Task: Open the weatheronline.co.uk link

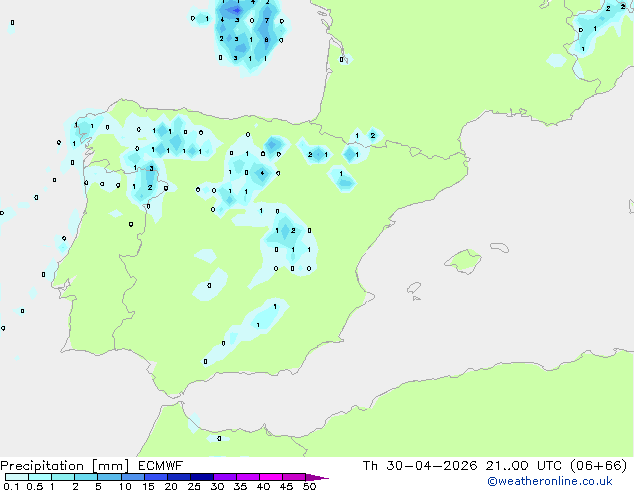Action: point(550,481)
